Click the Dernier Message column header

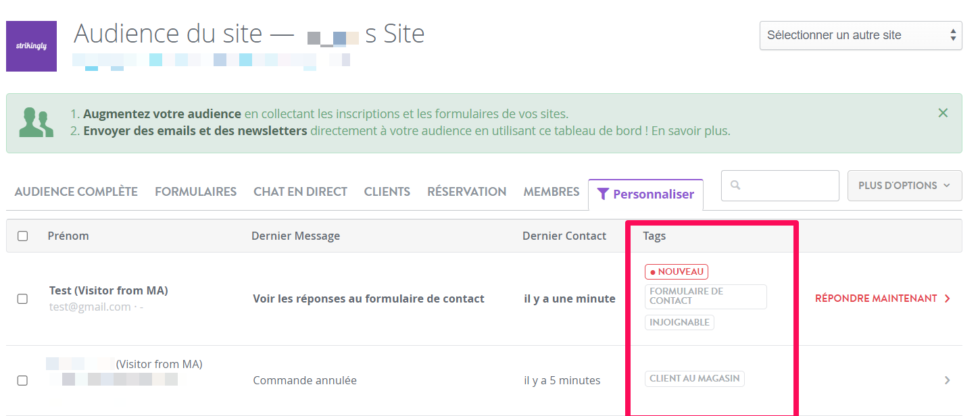tap(295, 236)
